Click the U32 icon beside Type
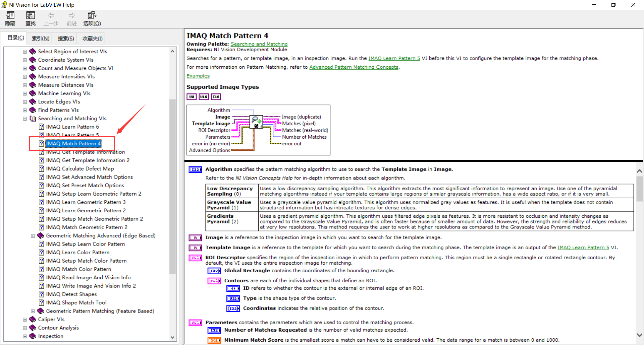Image resolution: width=644 pixels, height=345 pixels. pos(233,298)
